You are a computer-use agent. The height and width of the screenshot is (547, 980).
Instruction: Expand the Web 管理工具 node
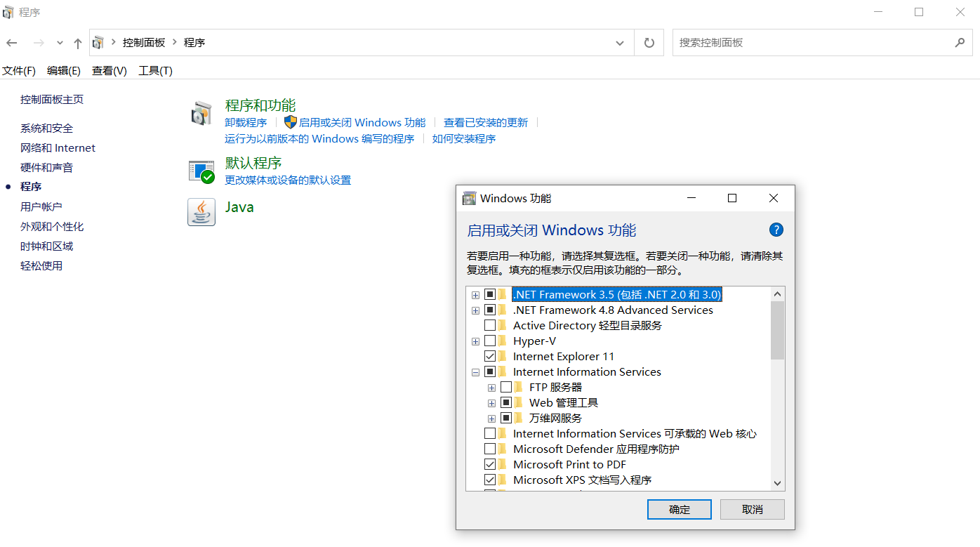click(x=492, y=403)
